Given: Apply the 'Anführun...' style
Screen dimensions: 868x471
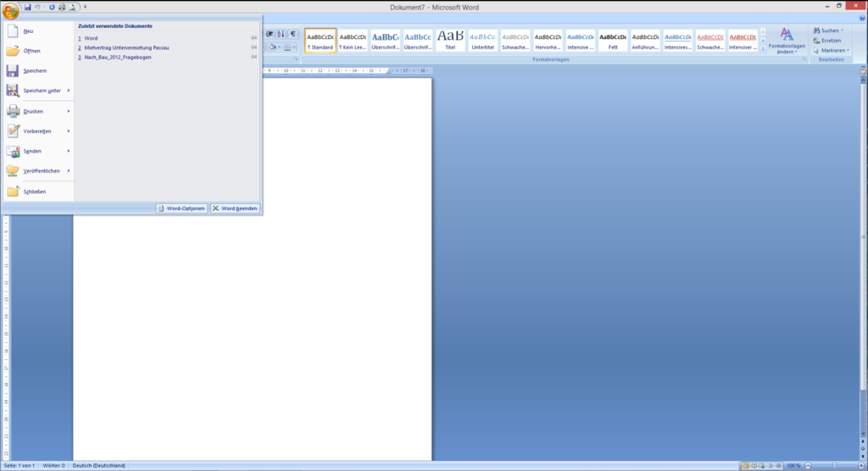Looking at the screenshot, I should [x=645, y=41].
